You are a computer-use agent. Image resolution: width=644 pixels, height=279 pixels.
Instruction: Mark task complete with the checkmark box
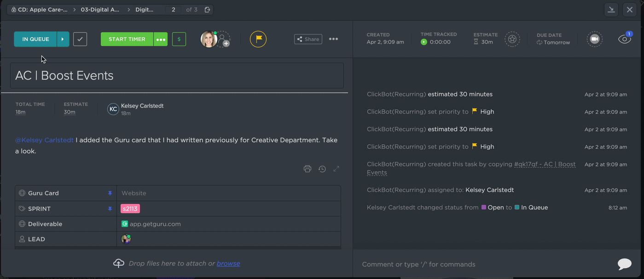click(80, 39)
